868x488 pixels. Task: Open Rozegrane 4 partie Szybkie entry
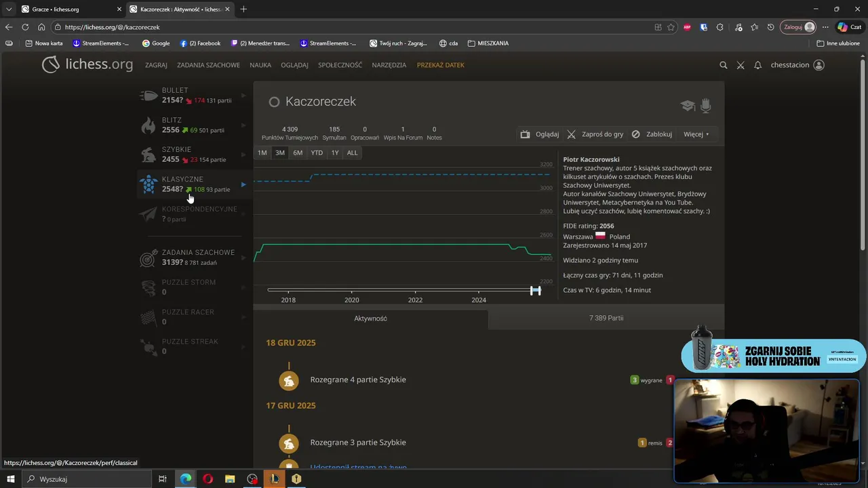358,380
